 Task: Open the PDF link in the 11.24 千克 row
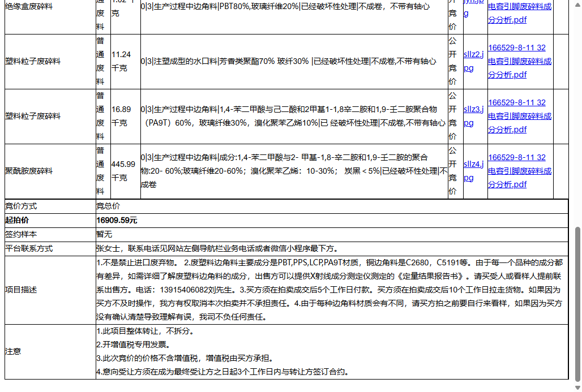pyautogui.click(x=520, y=61)
